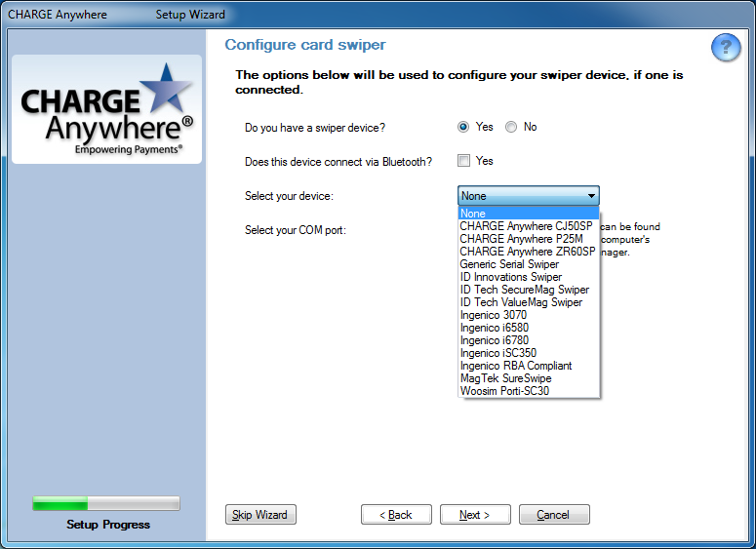756x549 pixels.
Task: Click the CHARGE Anywhere logo image
Action: [106, 109]
